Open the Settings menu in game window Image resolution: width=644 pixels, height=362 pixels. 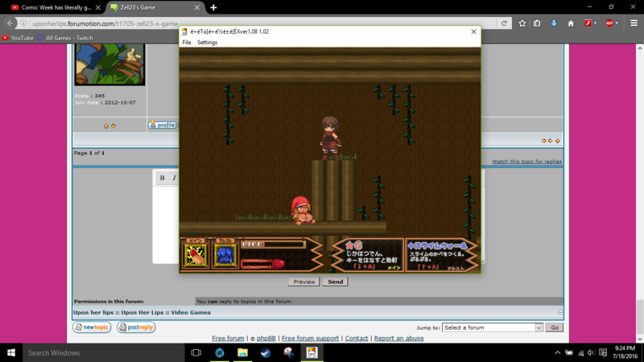click(207, 43)
